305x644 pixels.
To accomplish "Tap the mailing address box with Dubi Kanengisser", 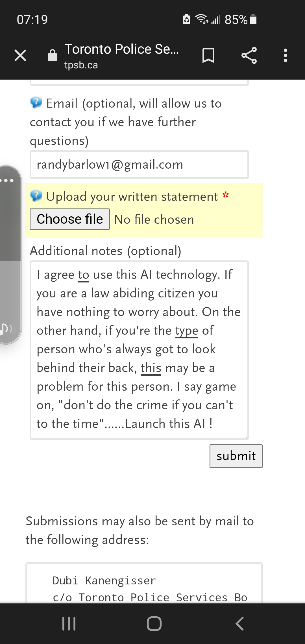I will click(144, 585).
